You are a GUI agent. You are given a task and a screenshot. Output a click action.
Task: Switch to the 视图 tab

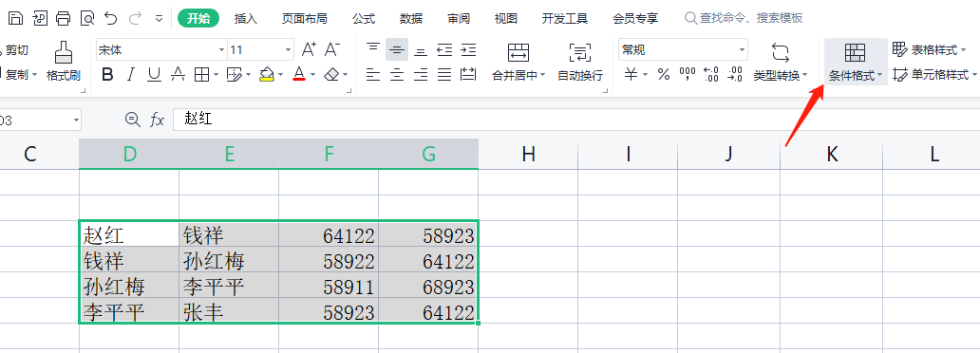pos(505,19)
